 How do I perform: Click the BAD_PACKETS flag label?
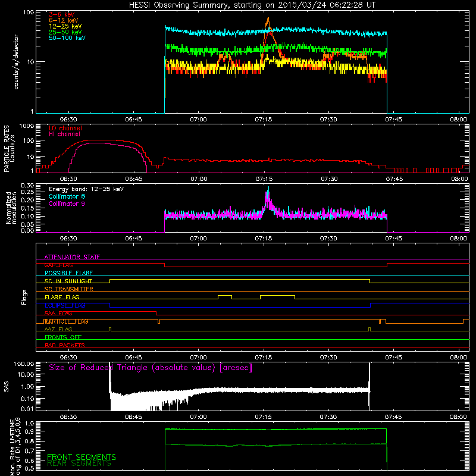pyautogui.click(x=65, y=345)
